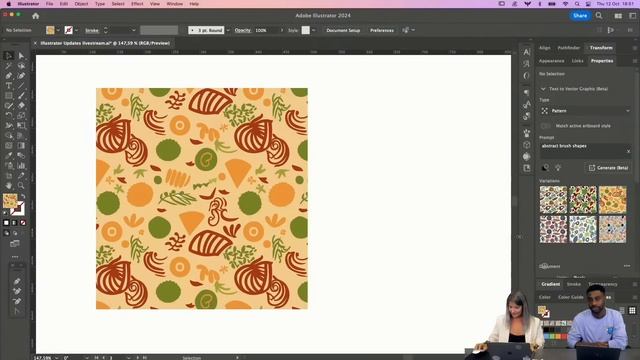
Task: Select the Eraser tool
Action: [x=21, y=105]
